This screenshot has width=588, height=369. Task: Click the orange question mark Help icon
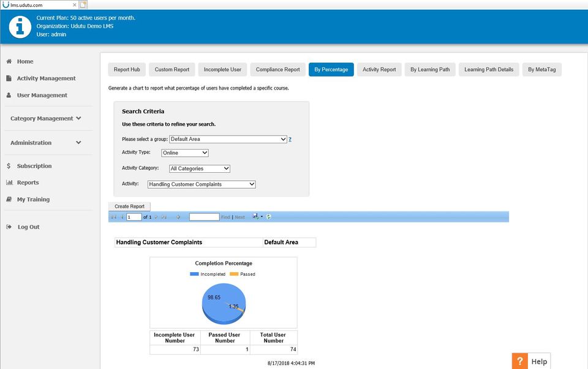(520, 361)
